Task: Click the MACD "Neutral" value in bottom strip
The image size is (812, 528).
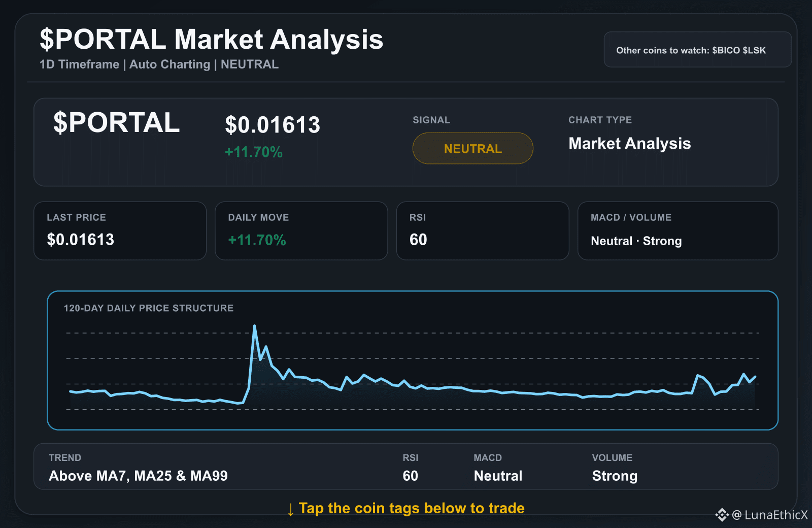Action: [498, 476]
